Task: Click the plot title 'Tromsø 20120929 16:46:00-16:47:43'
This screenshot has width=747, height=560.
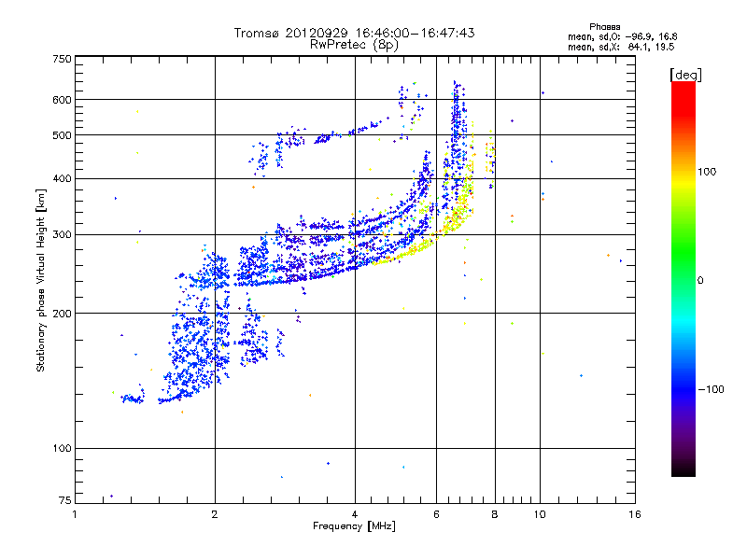Action: pos(354,33)
